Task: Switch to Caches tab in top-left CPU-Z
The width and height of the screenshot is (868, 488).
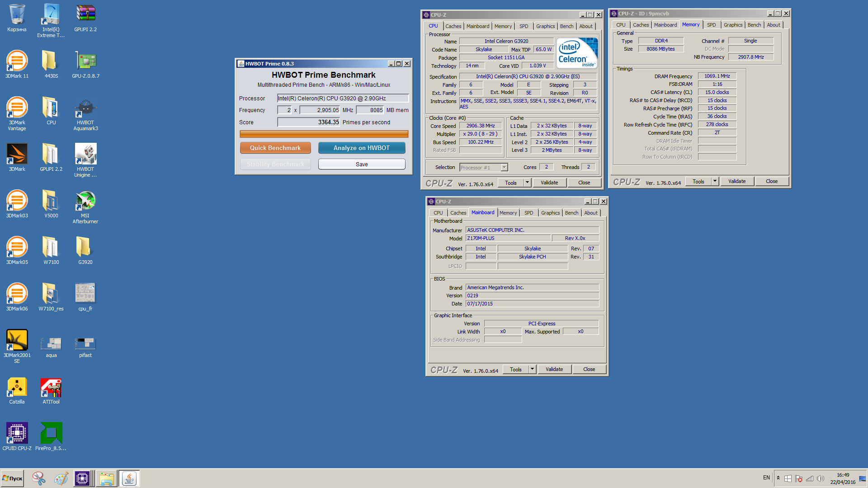Action: 453,26
